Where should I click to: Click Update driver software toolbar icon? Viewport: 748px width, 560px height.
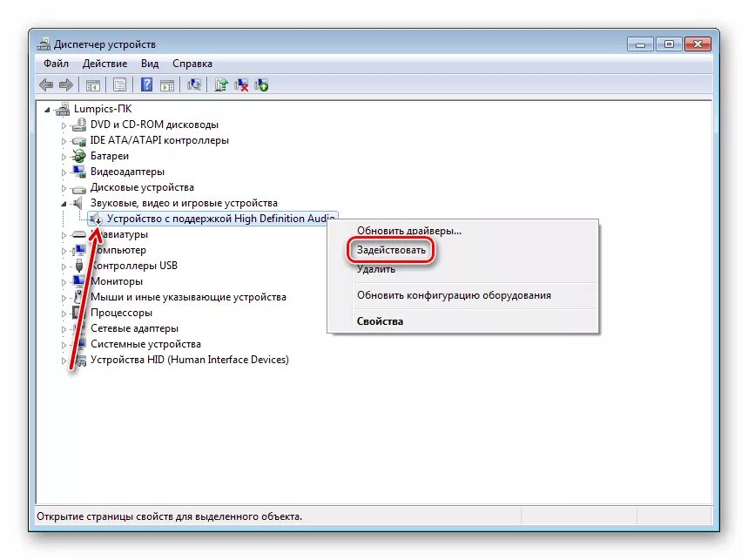[x=221, y=84]
